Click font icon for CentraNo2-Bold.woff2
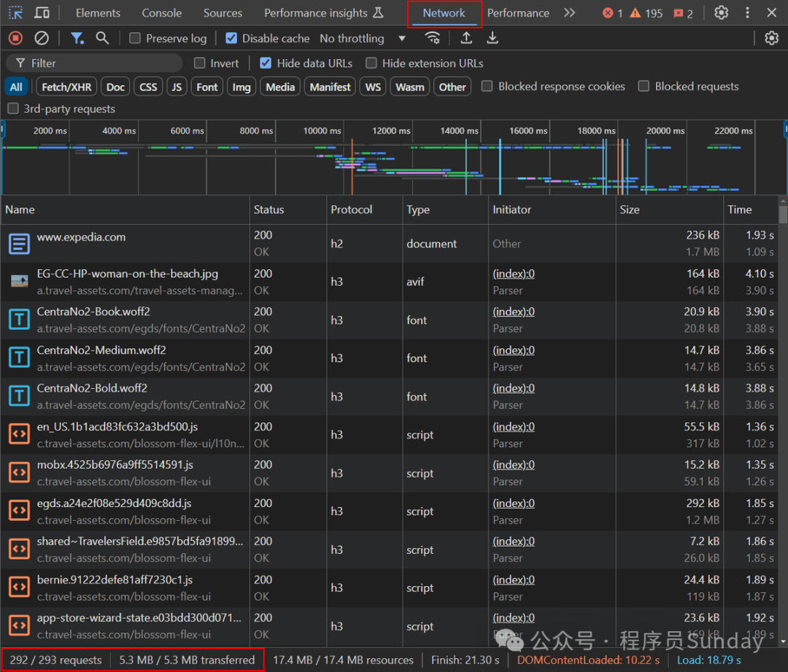 click(19, 396)
